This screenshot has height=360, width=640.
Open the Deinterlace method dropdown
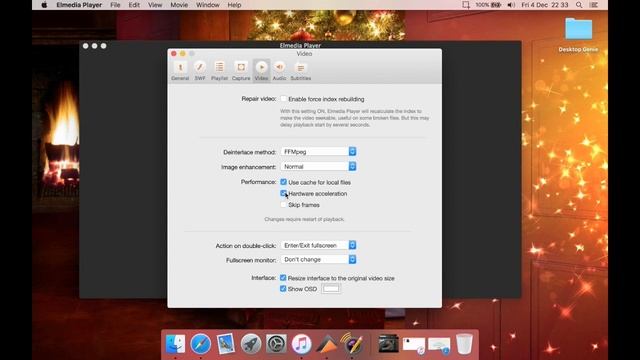[x=318, y=151]
